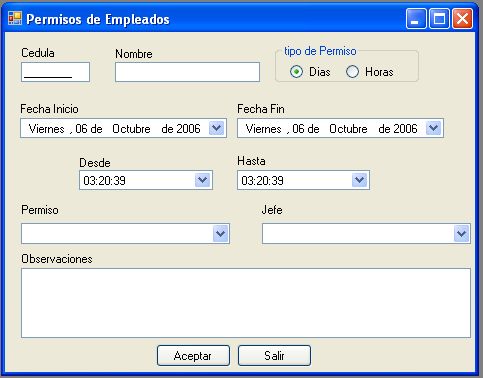Expand the Hasta time dropdown arrow

point(359,180)
